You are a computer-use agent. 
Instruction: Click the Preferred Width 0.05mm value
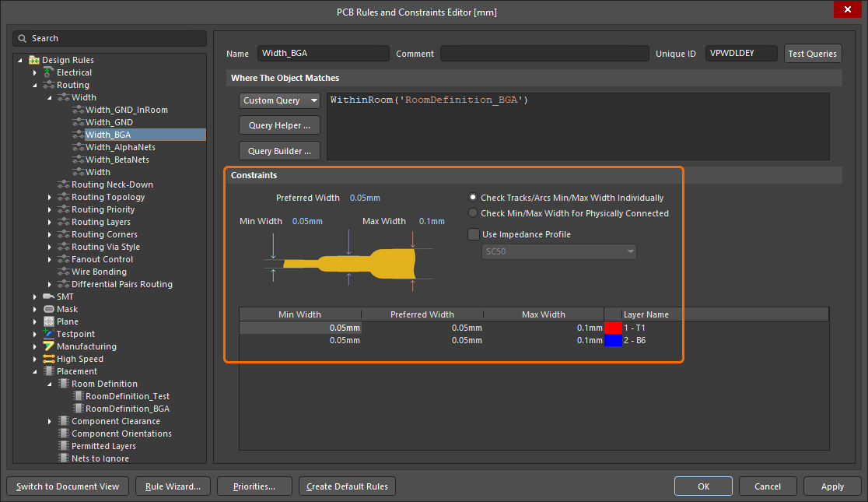coord(365,198)
